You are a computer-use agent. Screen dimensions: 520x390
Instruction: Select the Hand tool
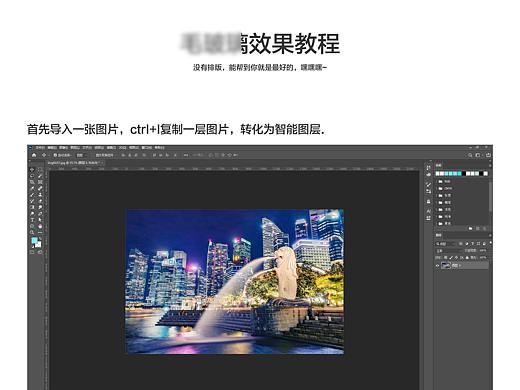(x=40, y=226)
